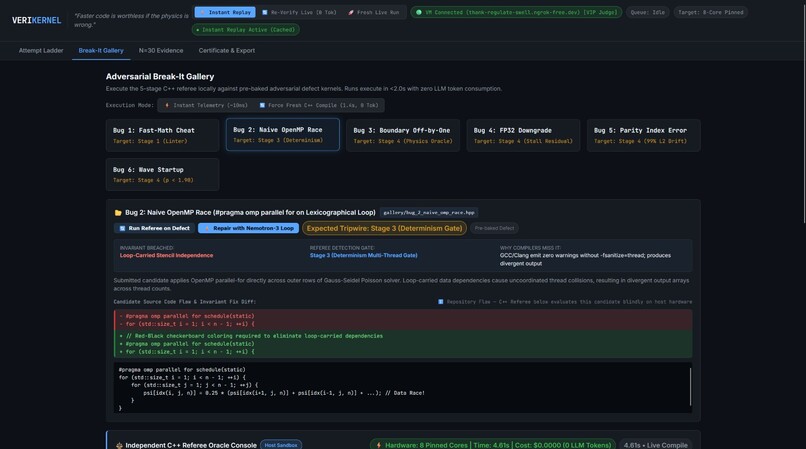This screenshot has width=806, height=449.
Task: Click the icon on Instant Replay button
Action: [202, 12]
